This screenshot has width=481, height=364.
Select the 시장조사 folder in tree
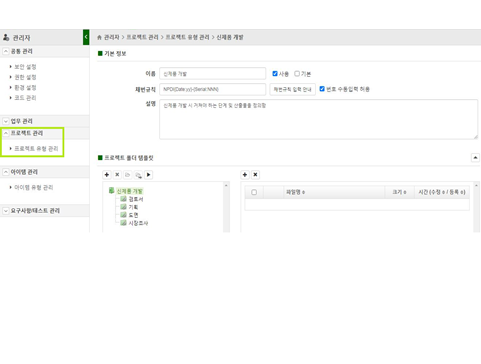pyautogui.click(x=138, y=223)
